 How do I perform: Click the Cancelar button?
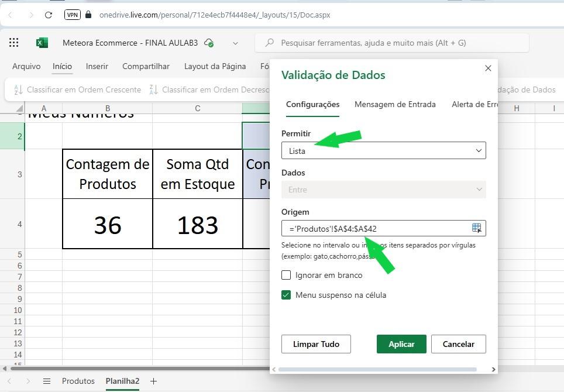tap(458, 344)
